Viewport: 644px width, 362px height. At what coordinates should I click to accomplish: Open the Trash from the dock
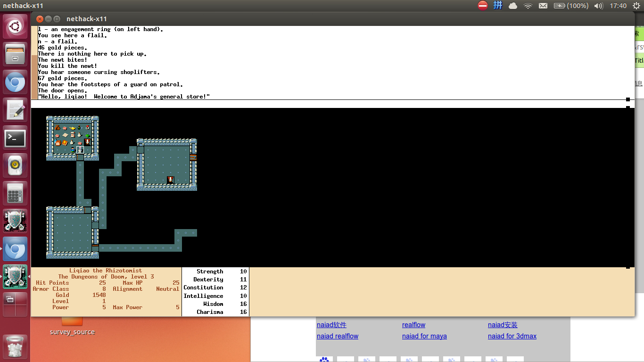(x=15, y=347)
